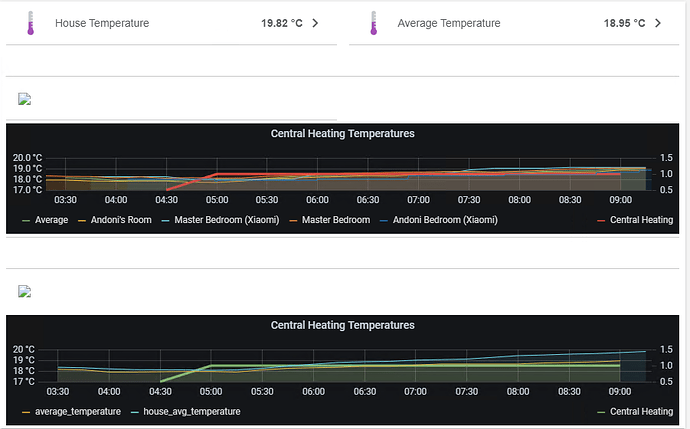Viewport: 690px width, 429px height.
Task: Toggle Andoni Bedroom (Xiaomi) legend series
Action: (444, 219)
